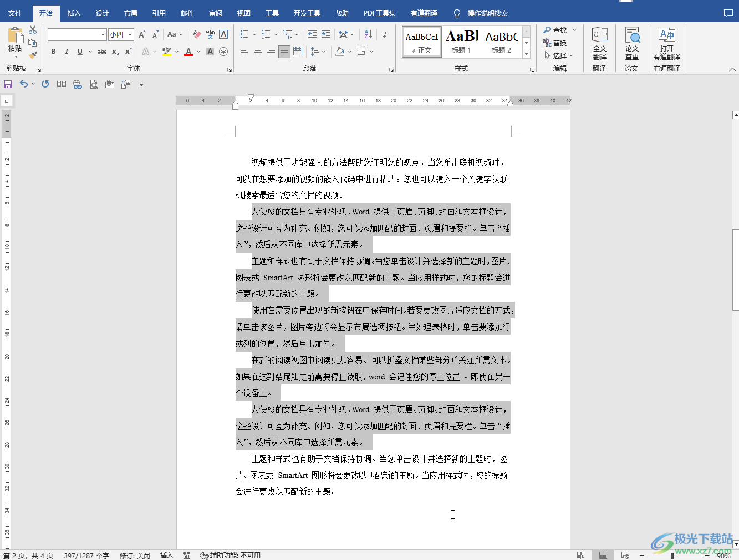Click the Print Preview magnifier icon
This screenshot has width=739, height=560.
point(94,84)
